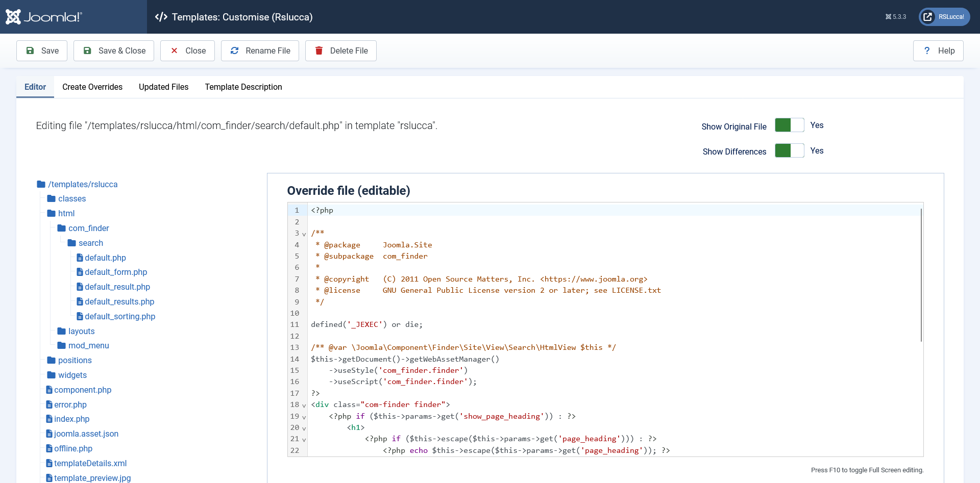The width and height of the screenshot is (980, 483).
Task: Open the Template Description tab
Action: 243,87
